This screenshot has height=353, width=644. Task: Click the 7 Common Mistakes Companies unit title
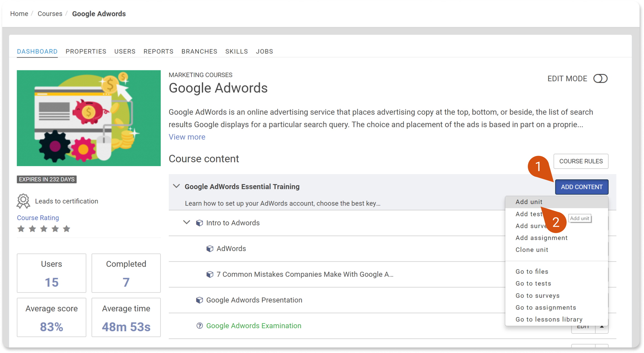tap(305, 274)
